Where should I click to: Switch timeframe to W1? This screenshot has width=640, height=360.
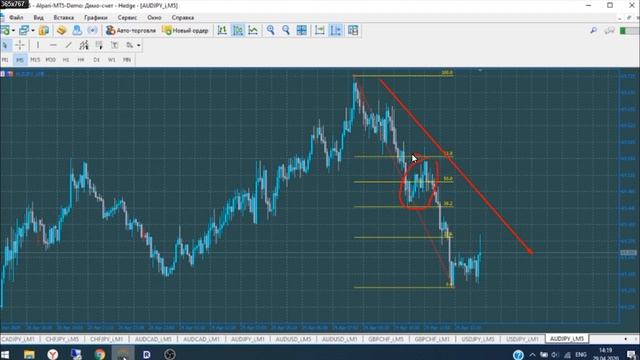pyautogui.click(x=111, y=60)
